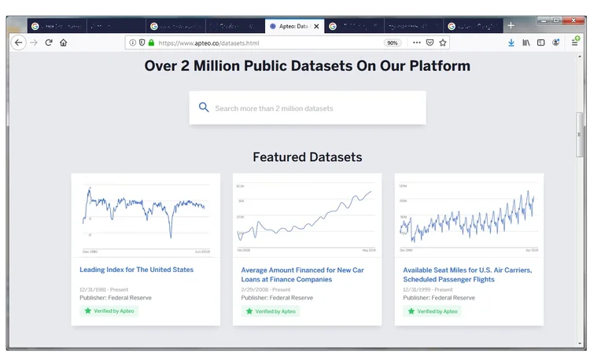590x364 pixels.
Task: Go to the browser home page
Action: [63, 42]
